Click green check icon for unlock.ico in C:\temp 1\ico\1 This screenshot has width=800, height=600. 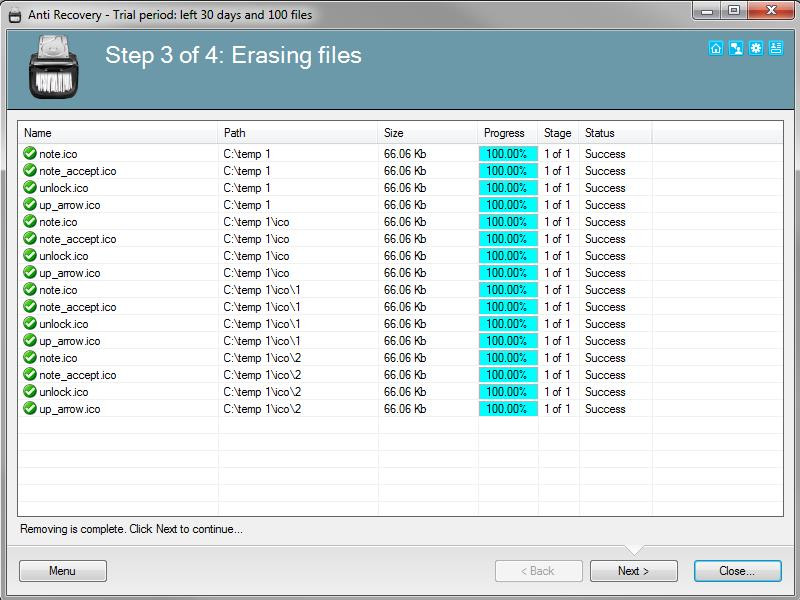pyautogui.click(x=30, y=323)
